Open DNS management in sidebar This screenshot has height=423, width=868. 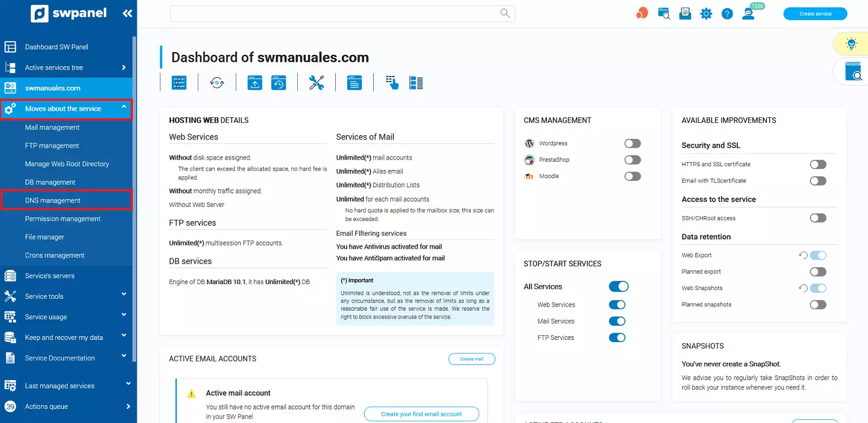click(53, 200)
